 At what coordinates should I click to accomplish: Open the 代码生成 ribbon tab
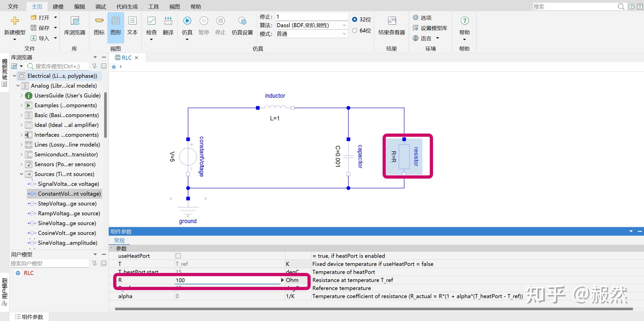(127, 7)
